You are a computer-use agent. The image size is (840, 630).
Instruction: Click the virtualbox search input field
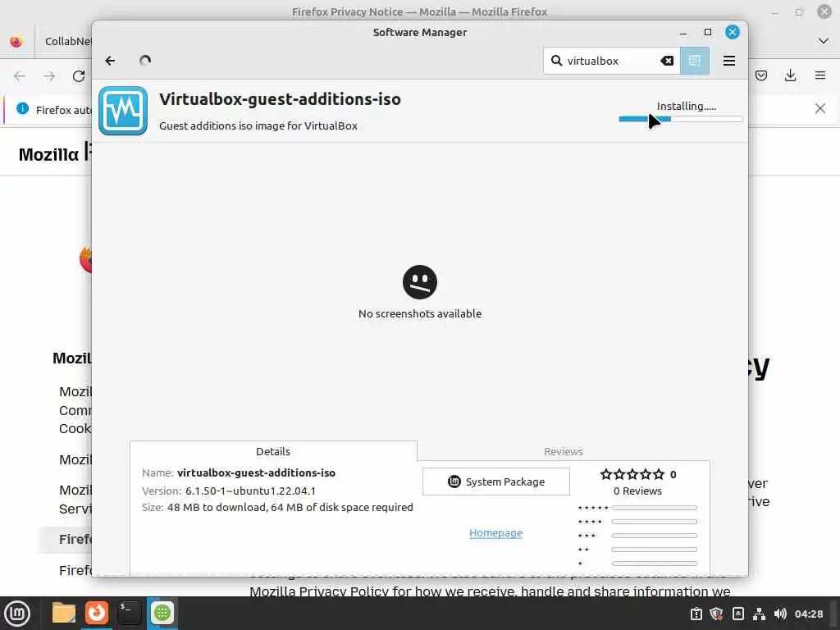point(611,61)
